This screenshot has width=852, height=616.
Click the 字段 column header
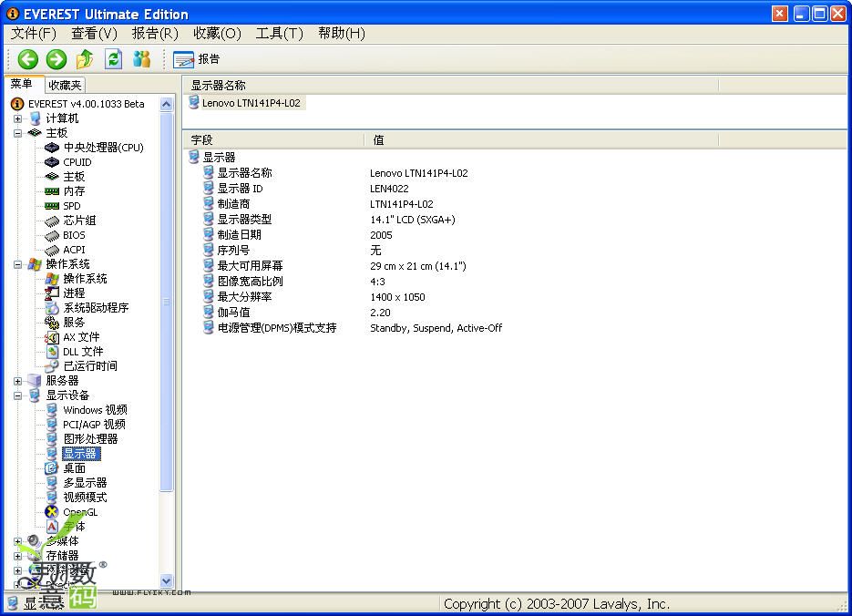click(273, 140)
